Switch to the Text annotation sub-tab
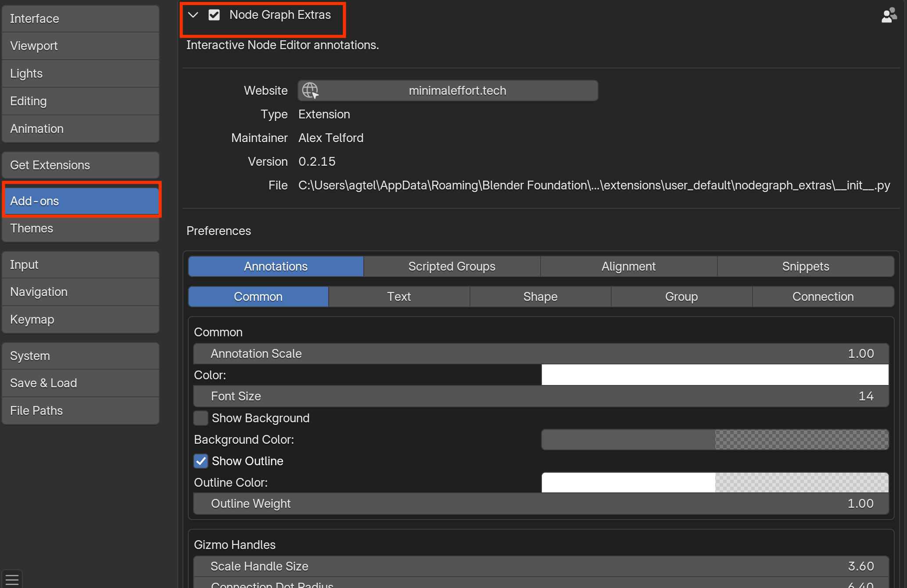Image resolution: width=907 pixels, height=588 pixels. (x=399, y=297)
